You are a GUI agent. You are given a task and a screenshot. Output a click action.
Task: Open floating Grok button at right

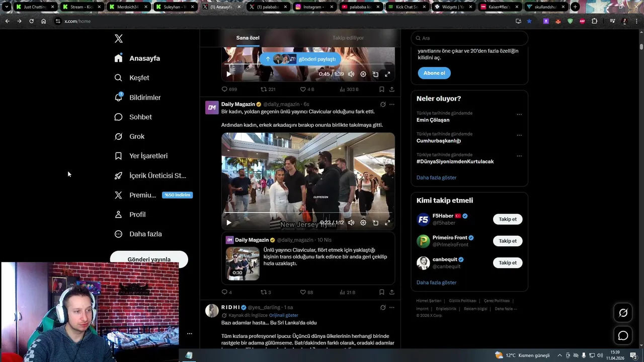[x=623, y=313]
